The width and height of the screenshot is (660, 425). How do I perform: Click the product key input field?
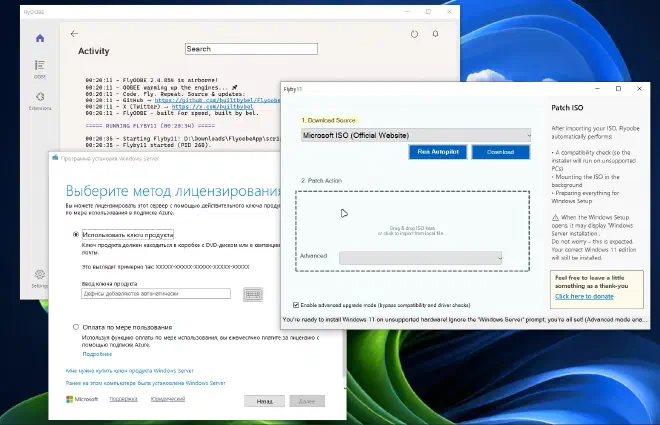click(x=156, y=294)
